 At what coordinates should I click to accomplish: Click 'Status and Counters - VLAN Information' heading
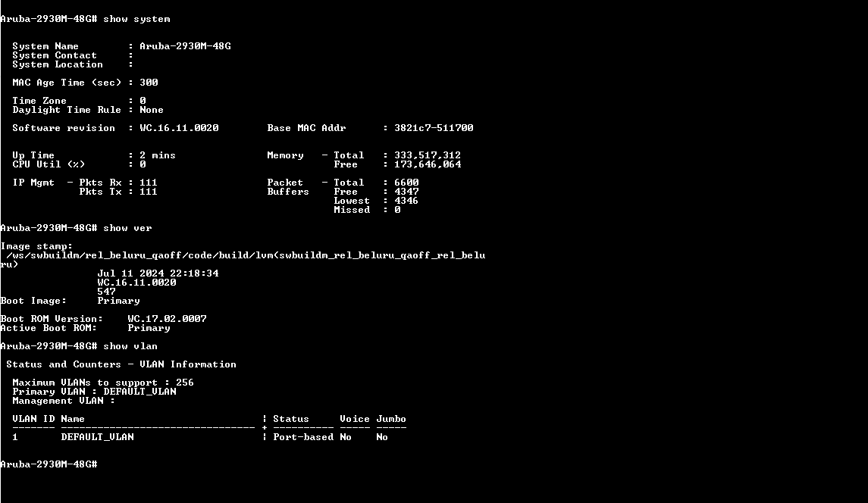[121, 364]
